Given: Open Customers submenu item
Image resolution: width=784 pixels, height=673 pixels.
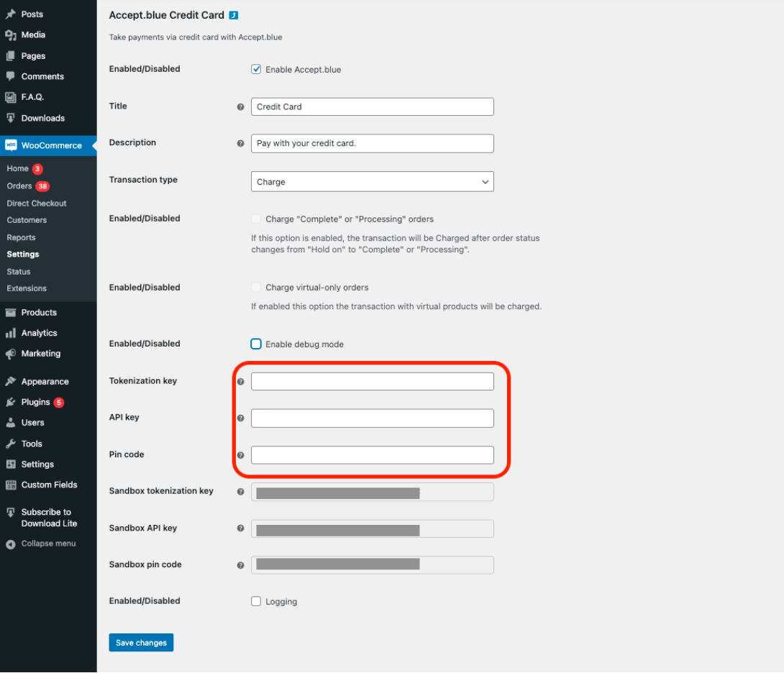Looking at the screenshot, I should click(27, 220).
